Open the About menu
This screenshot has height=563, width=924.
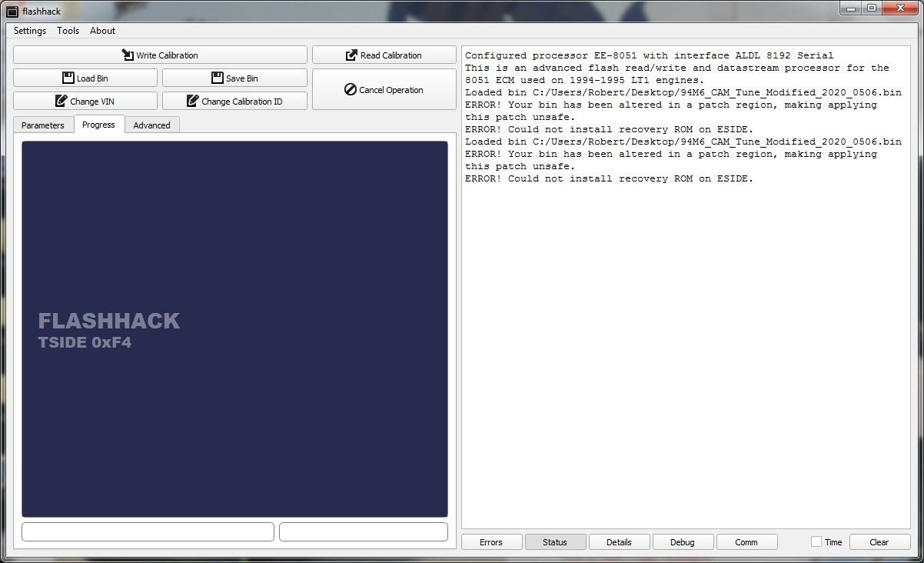(x=102, y=31)
